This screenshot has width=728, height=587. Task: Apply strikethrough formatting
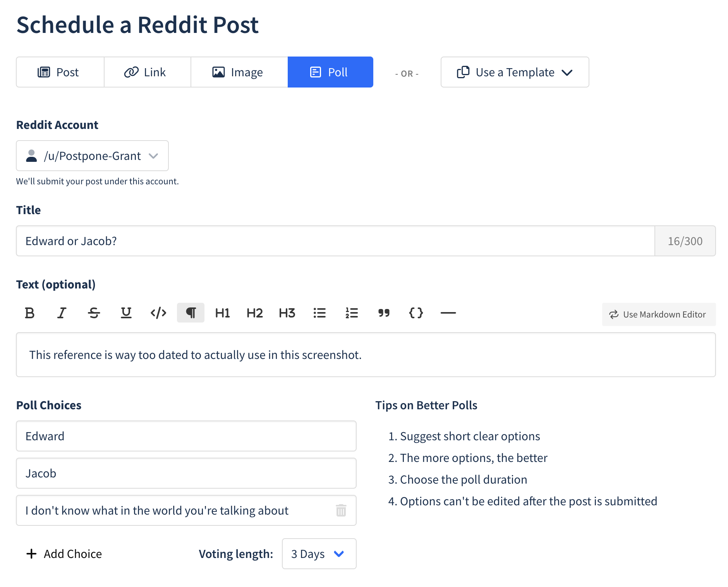point(94,313)
